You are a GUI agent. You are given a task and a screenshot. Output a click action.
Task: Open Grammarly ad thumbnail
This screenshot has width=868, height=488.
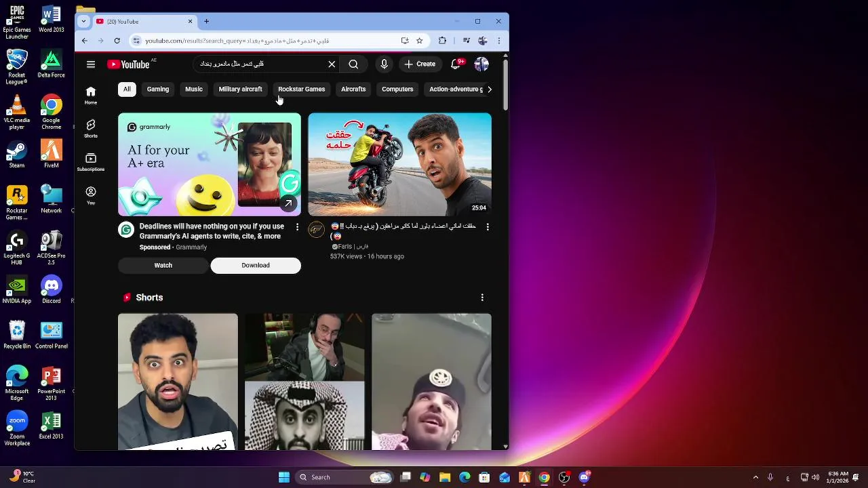click(210, 165)
